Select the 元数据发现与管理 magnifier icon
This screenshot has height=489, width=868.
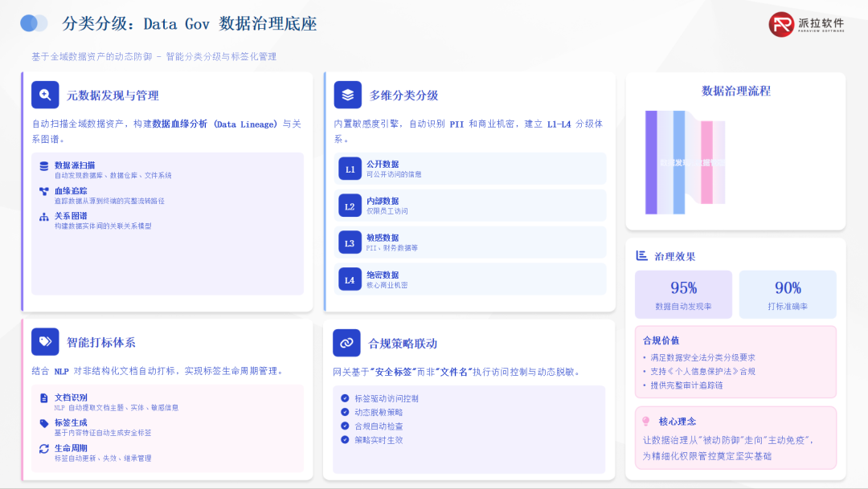pyautogui.click(x=44, y=94)
